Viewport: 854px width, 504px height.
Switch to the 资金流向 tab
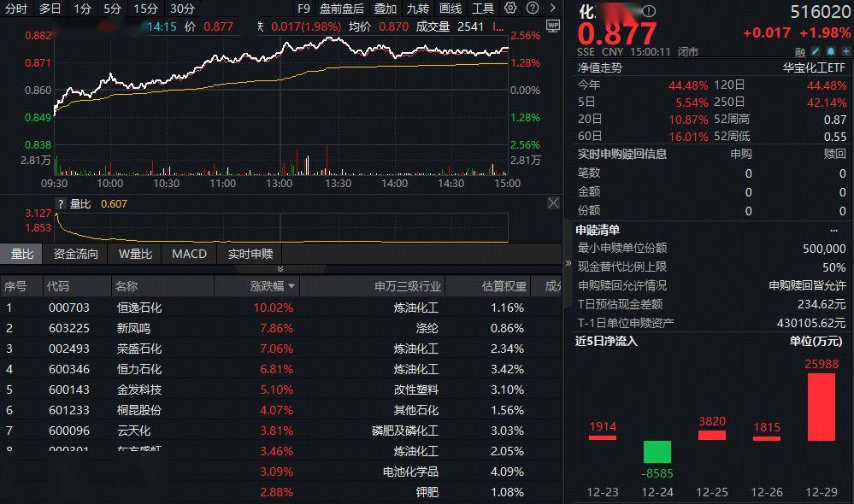click(x=76, y=254)
